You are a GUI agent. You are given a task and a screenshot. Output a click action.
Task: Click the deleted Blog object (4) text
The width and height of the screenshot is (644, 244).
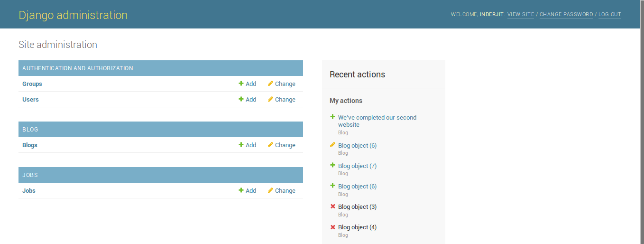tap(357, 227)
